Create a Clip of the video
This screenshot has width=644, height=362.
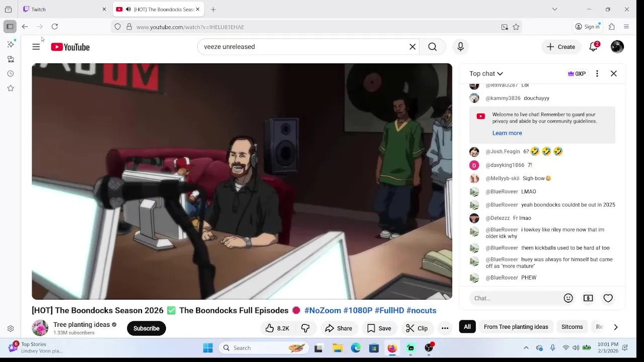click(x=417, y=328)
